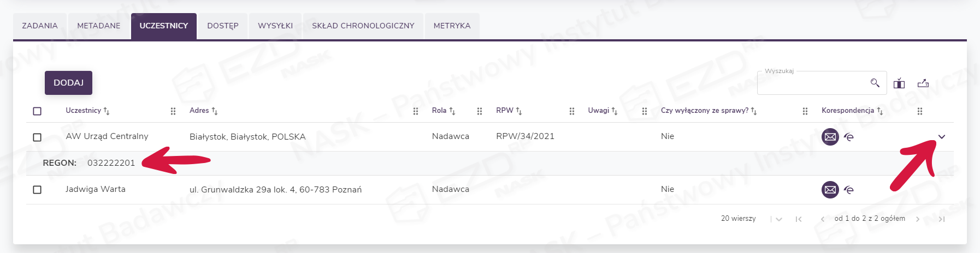Image resolution: width=980 pixels, height=253 pixels.
Task: Click into the Wyszukaj search field
Action: [x=812, y=83]
